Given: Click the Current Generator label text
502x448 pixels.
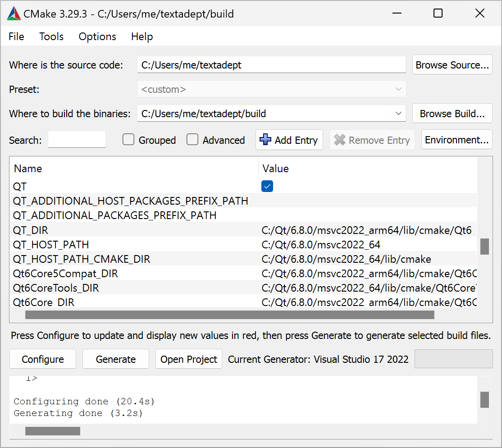Looking at the screenshot, I should pyautogui.click(x=318, y=359).
